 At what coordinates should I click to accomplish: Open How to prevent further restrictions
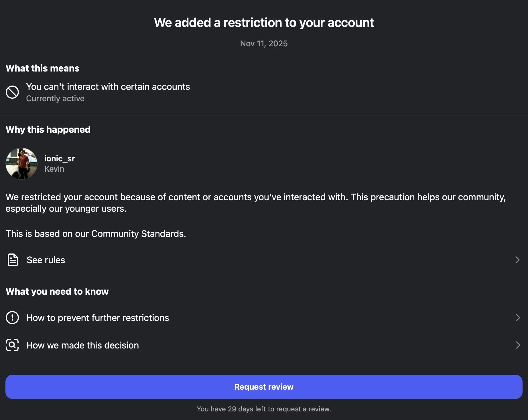pyautogui.click(x=264, y=318)
